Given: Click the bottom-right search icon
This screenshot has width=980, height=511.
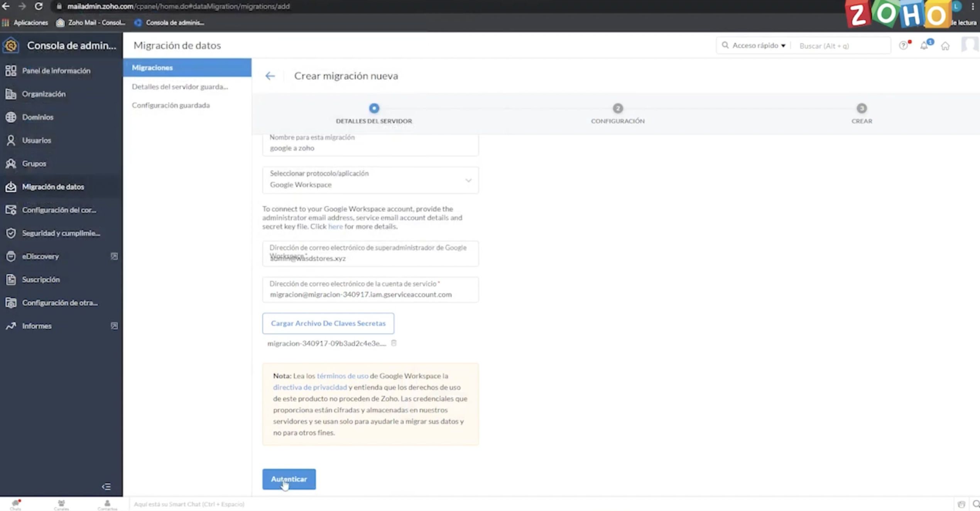Looking at the screenshot, I should 976,504.
